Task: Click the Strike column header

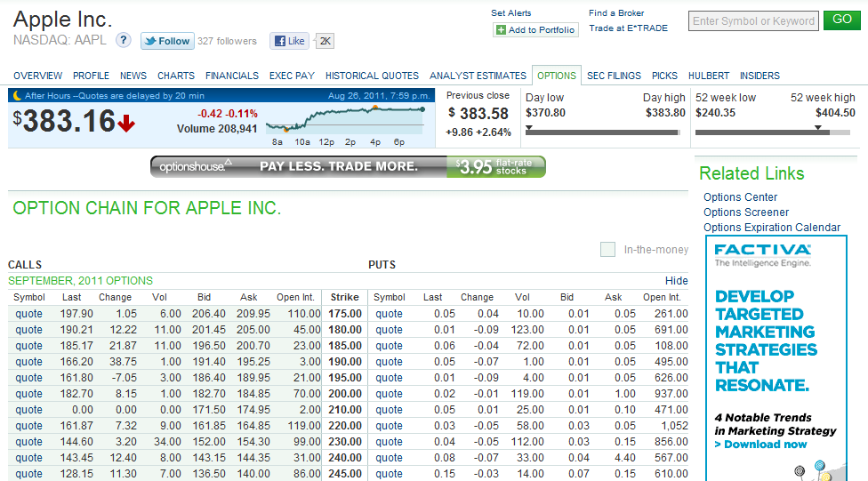Action: 344,297
